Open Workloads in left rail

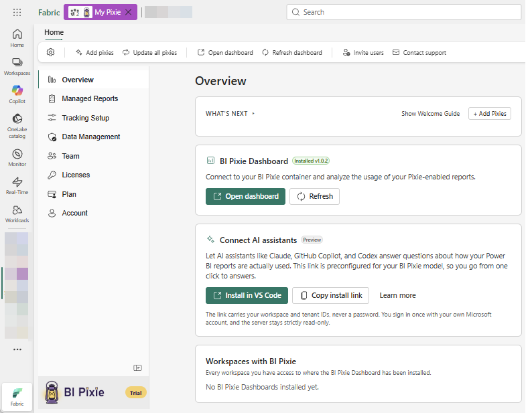[17, 214]
